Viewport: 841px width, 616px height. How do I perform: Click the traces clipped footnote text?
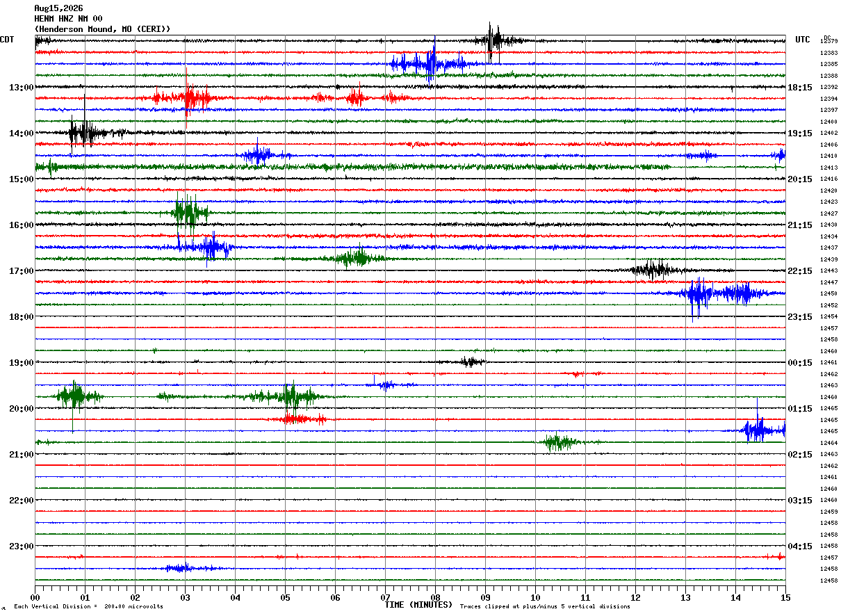[545, 607]
